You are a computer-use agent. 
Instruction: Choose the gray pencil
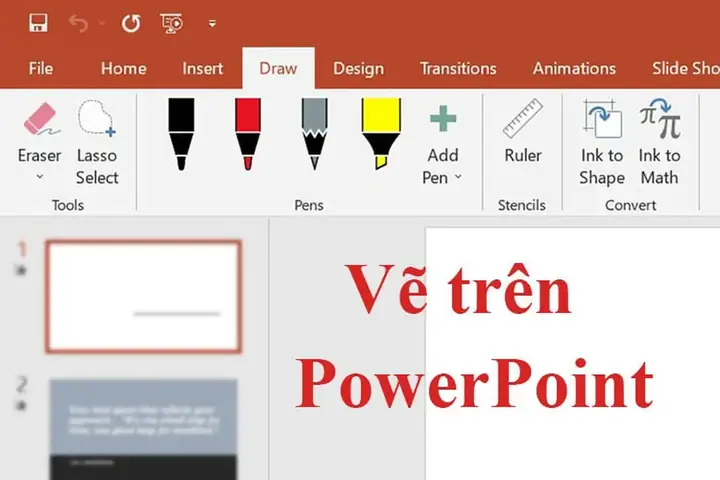315,134
